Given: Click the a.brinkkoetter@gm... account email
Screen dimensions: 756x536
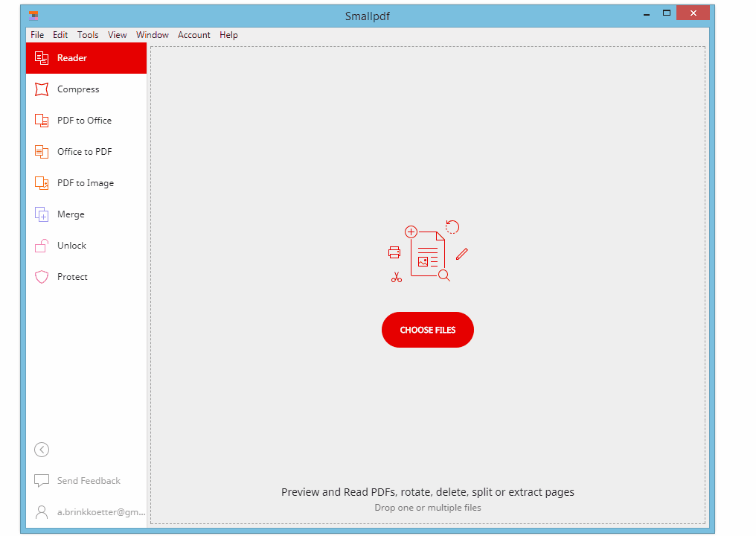Looking at the screenshot, I should (x=101, y=512).
